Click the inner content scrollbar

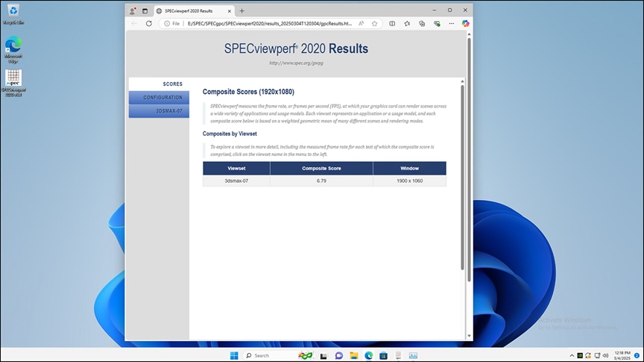pos(462,177)
